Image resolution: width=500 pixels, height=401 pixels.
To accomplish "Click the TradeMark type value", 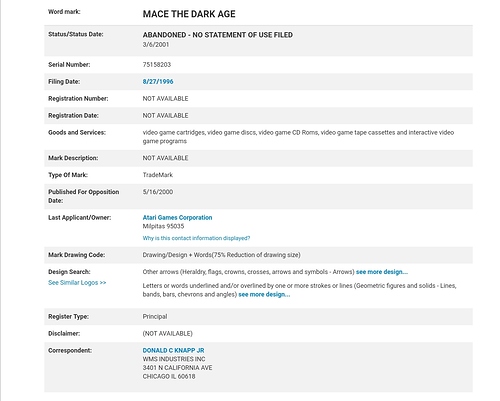I will (x=158, y=175).
